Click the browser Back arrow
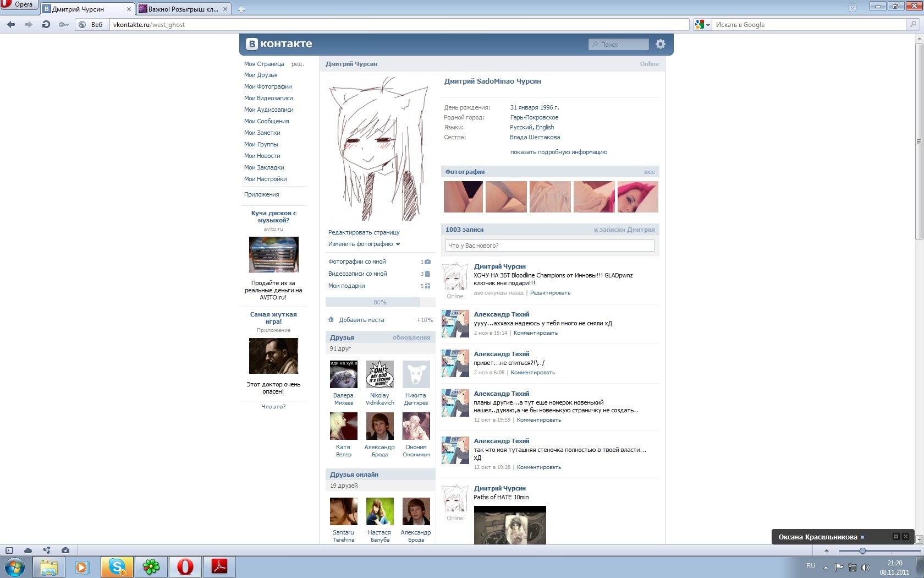 click(11, 25)
